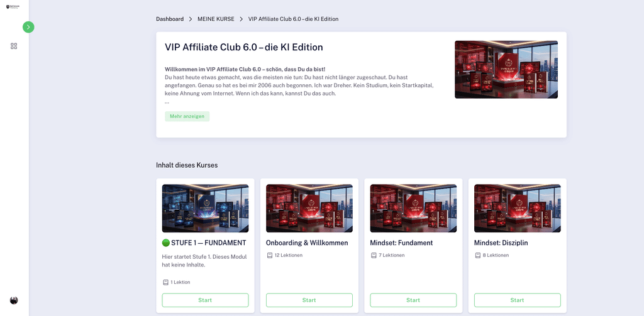Click the Onboarding & Willkommen title
The image size is (644, 316).
tap(307, 242)
